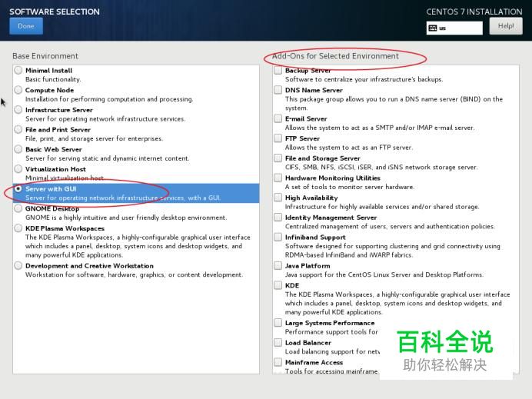Choose File and Print Server option
Screen dimensions: 532x399
pos(18,129)
